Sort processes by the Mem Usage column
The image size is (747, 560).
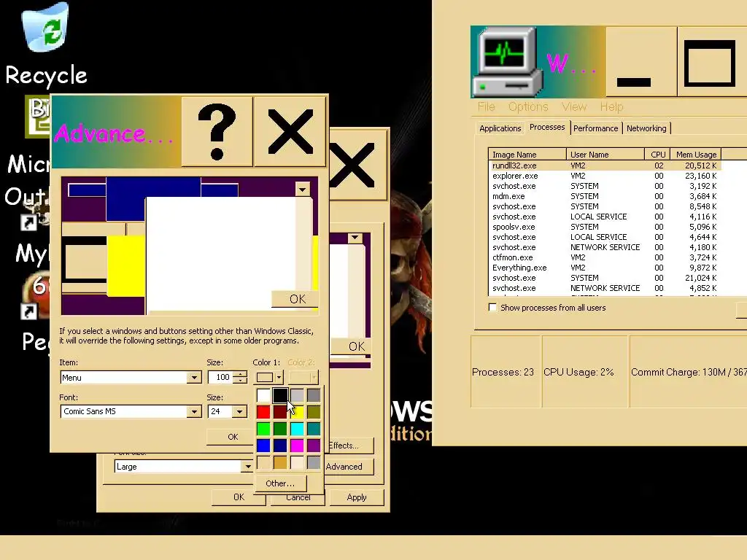pyautogui.click(x=695, y=155)
